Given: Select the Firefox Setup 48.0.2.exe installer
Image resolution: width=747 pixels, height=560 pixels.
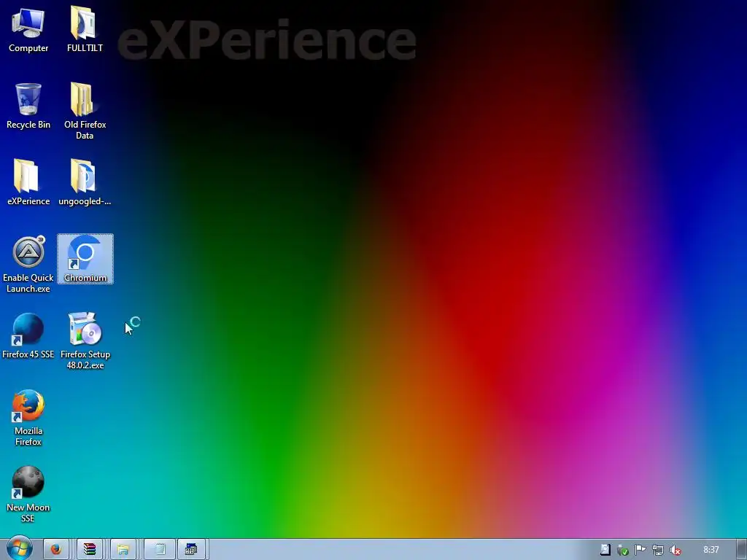Looking at the screenshot, I should click(85, 341).
